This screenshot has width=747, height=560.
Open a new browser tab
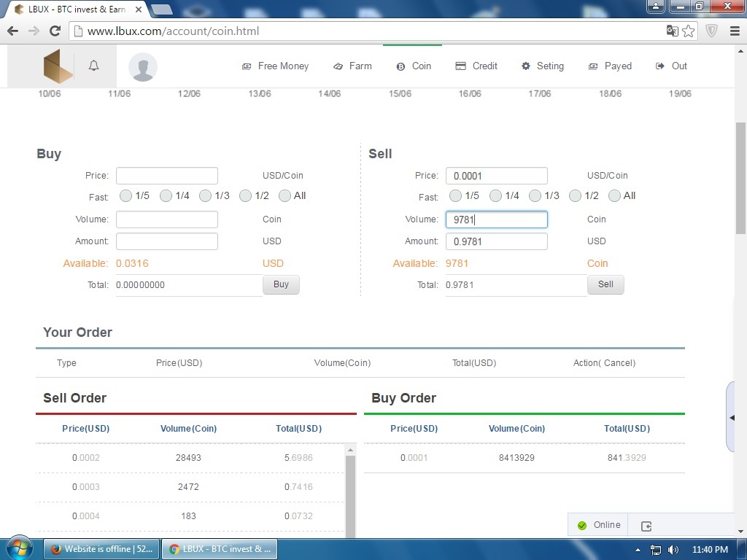161,9
